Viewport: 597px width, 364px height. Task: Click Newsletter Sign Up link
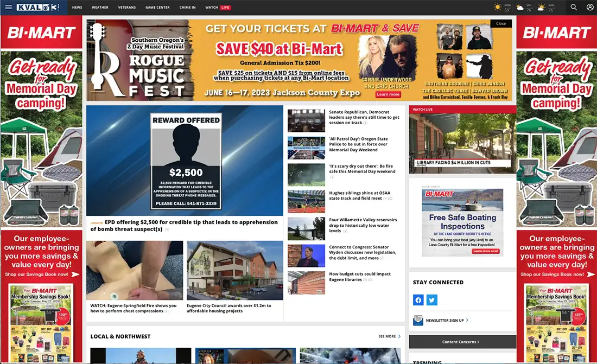point(447,321)
